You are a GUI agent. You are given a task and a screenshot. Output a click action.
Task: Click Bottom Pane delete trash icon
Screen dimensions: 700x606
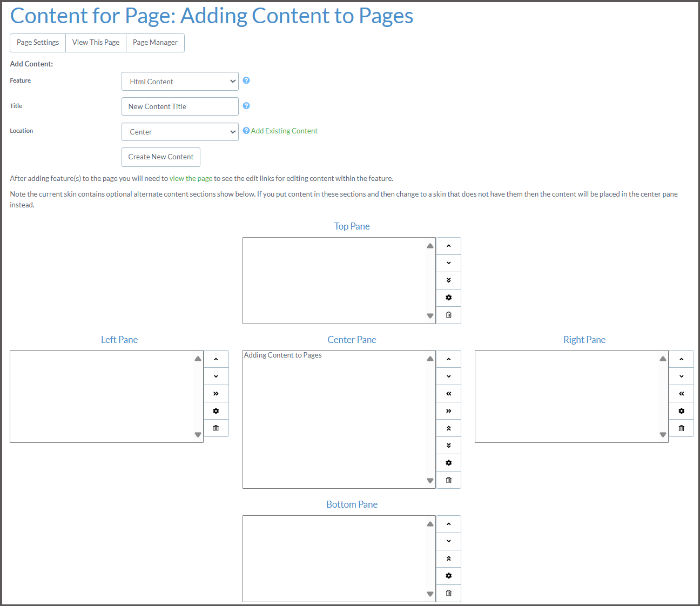(448, 593)
